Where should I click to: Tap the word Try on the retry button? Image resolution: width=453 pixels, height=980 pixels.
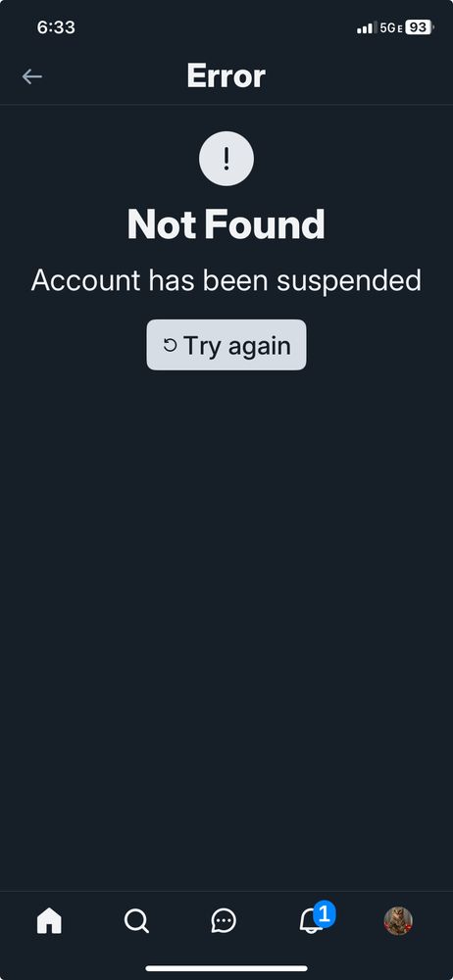click(x=201, y=346)
